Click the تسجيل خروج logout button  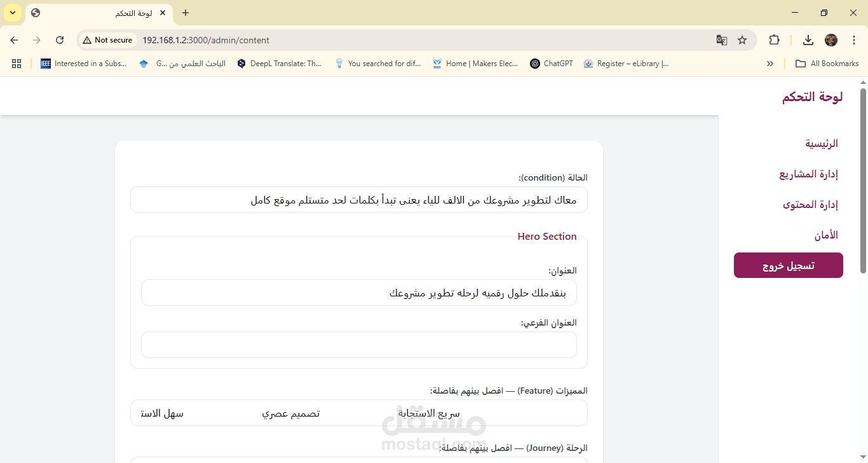(789, 265)
